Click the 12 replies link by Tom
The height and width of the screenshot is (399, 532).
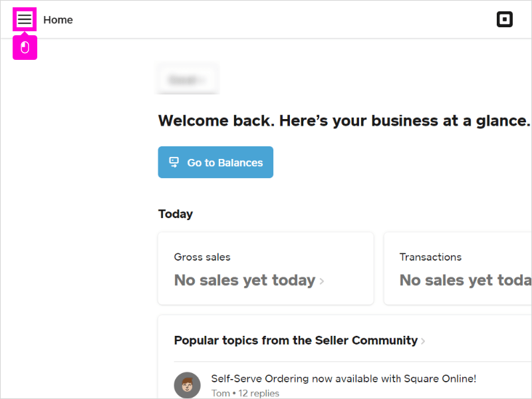260,393
